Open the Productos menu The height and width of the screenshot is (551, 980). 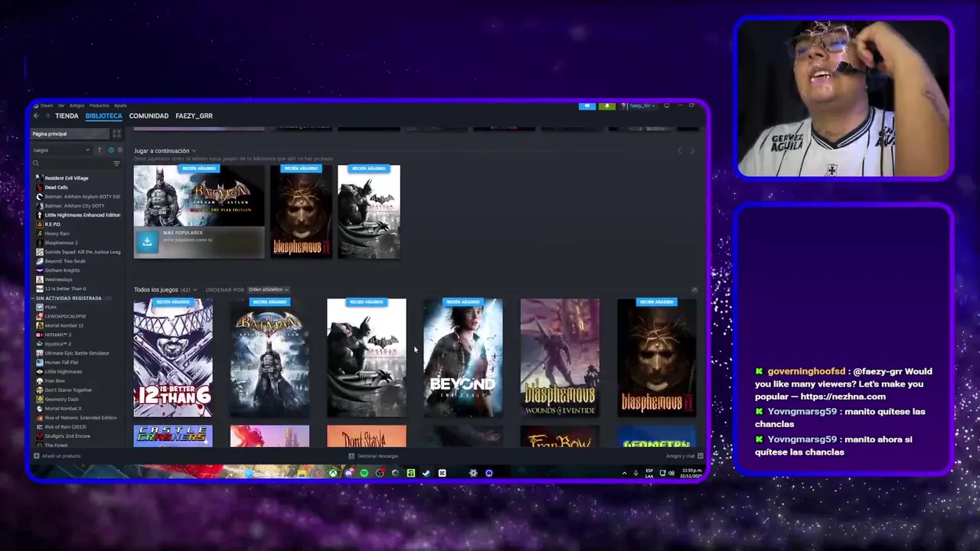coord(99,106)
